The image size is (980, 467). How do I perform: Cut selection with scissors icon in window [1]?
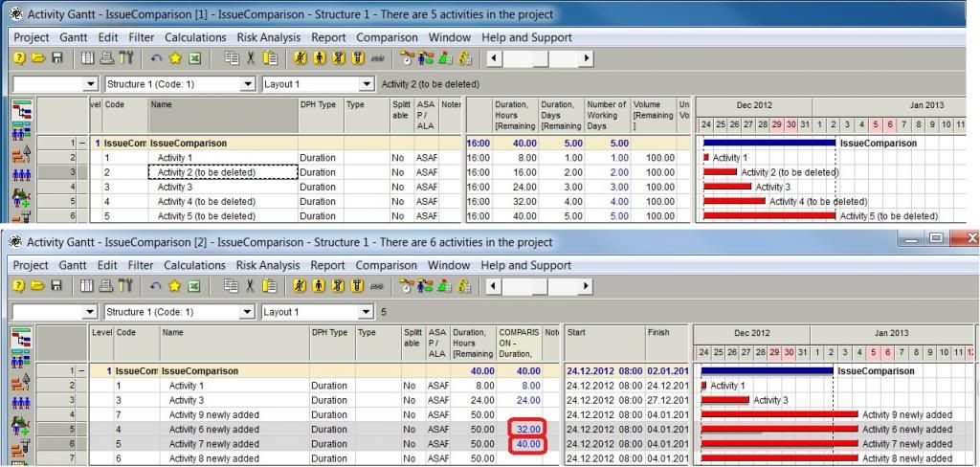[x=251, y=58]
